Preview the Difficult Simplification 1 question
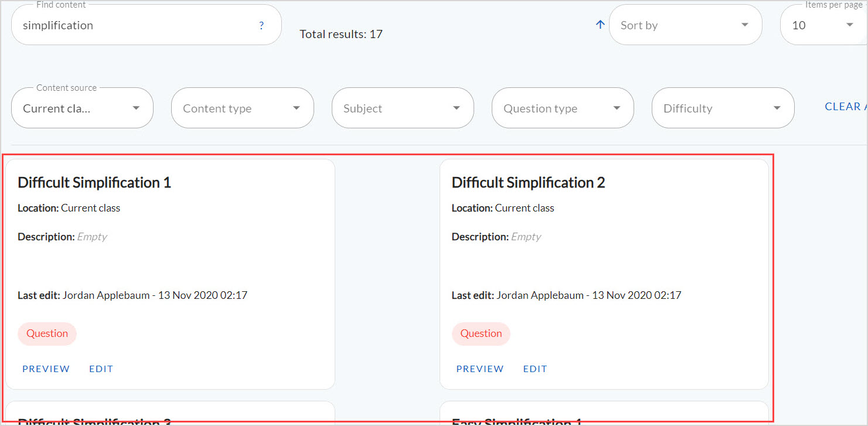Image resolution: width=868 pixels, height=426 pixels. coord(46,369)
